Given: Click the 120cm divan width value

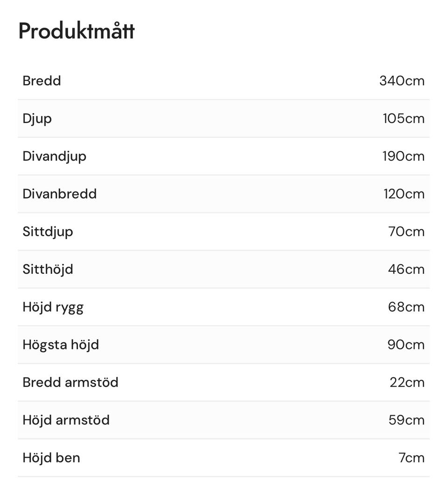Looking at the screenshot, I should (x=404, y=194).
